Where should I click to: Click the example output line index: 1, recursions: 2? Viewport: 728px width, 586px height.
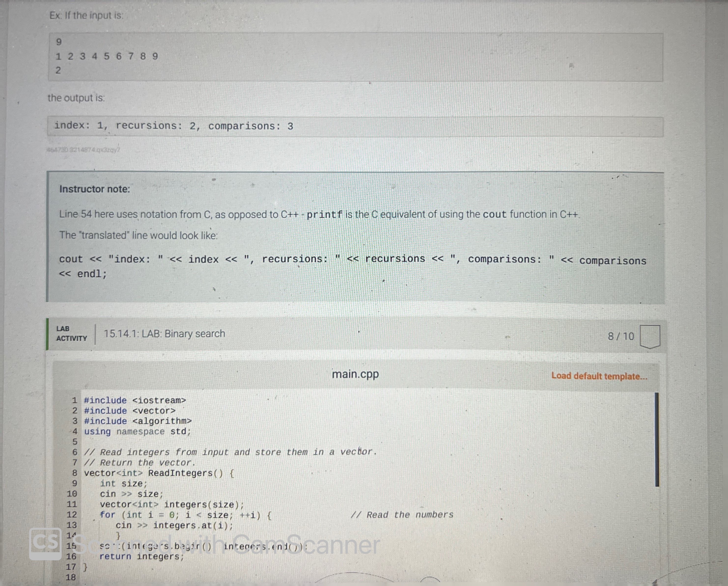tap(174, 126)
